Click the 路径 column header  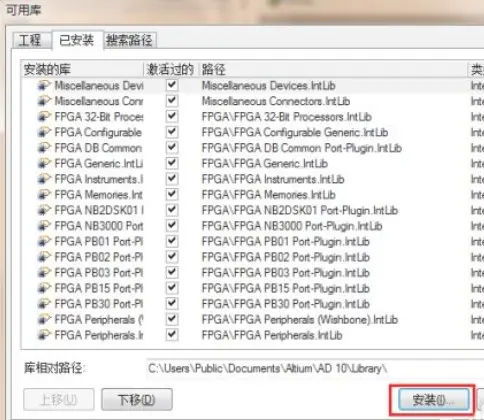click(x=333, y=69)
